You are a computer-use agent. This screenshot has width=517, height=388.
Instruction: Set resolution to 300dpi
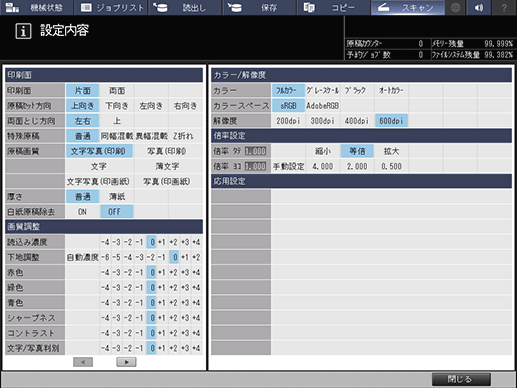(322, 121)
